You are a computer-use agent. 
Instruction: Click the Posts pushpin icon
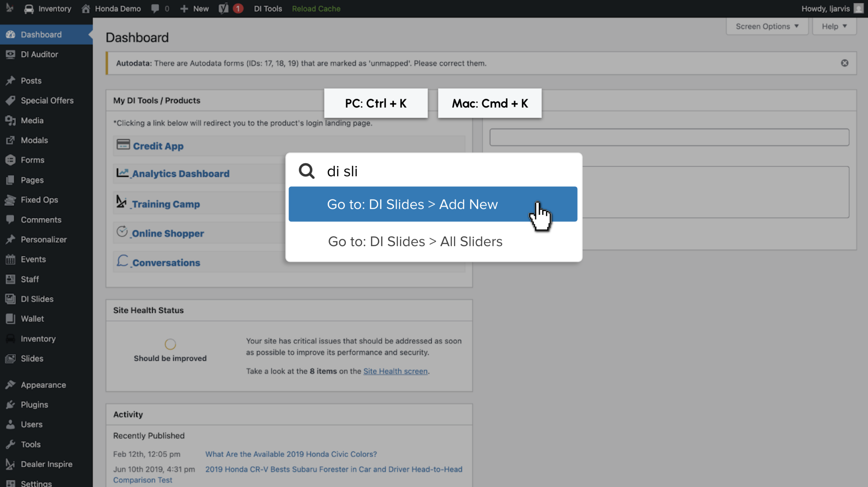[x=11, y=81]
